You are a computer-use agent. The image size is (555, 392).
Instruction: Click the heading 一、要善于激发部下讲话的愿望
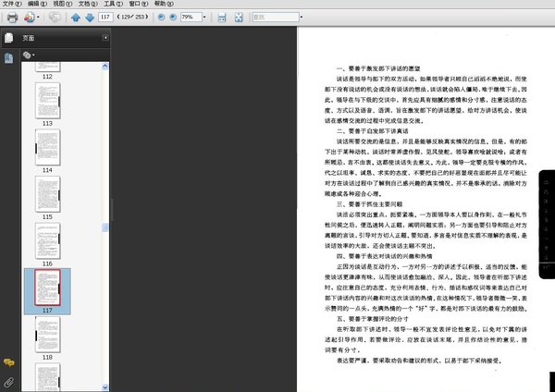click(x=378, y=68)
